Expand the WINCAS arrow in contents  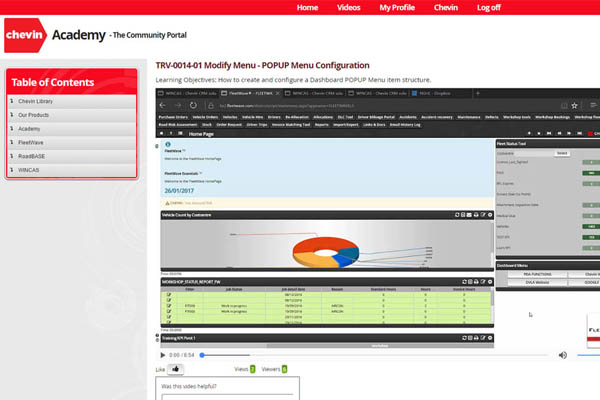(x=12, y=170)
